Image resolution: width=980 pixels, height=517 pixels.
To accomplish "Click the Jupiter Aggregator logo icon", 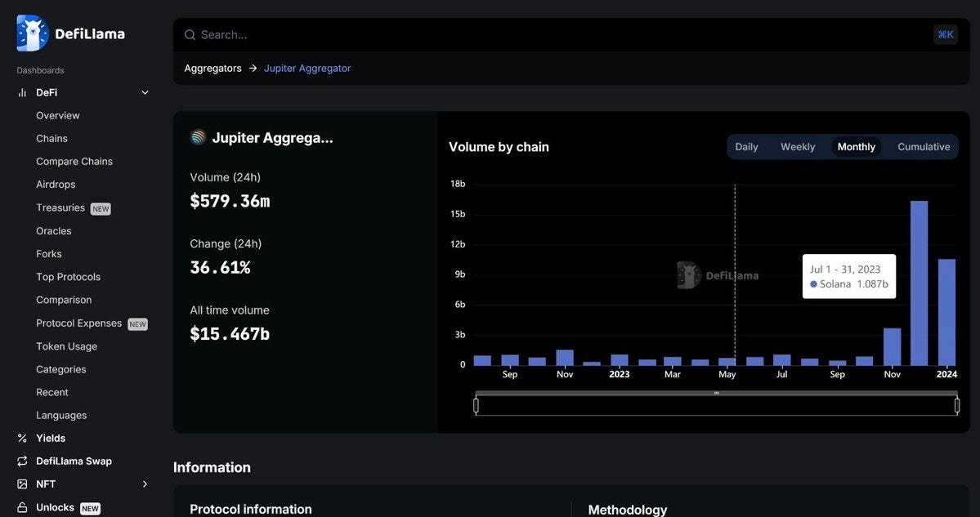I will coord(198,137).
